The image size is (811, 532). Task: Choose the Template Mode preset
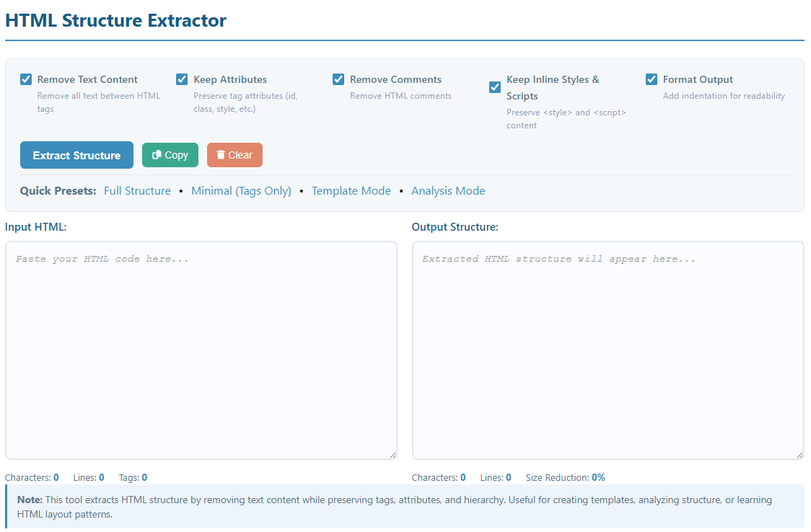[351, 191]
